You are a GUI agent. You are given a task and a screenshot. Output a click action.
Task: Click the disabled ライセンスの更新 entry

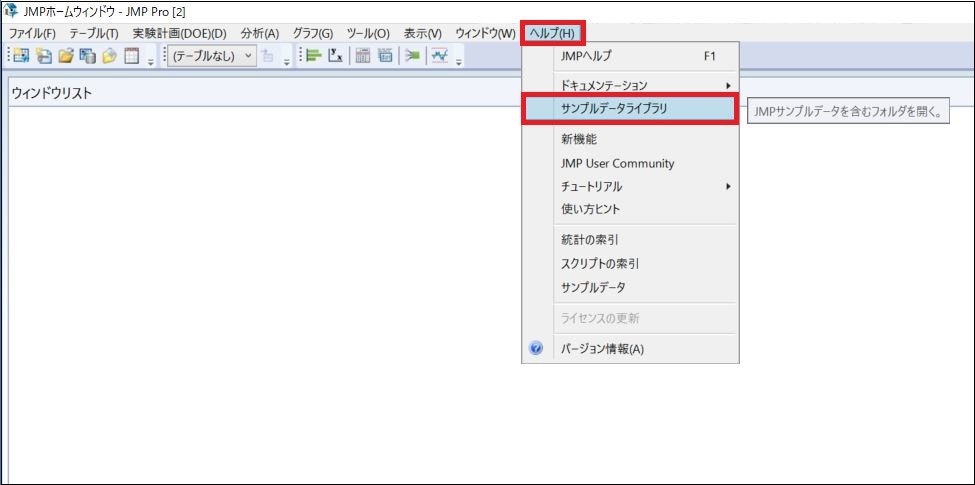(x=630, y=318)
